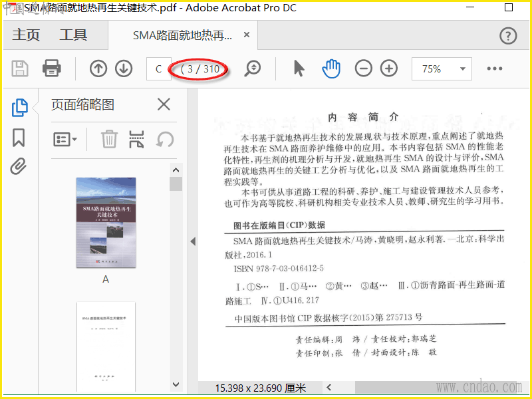This screenshot has height=399, width=532.
Task: Switch to the 工具 tab
Action: click(74, 35)
